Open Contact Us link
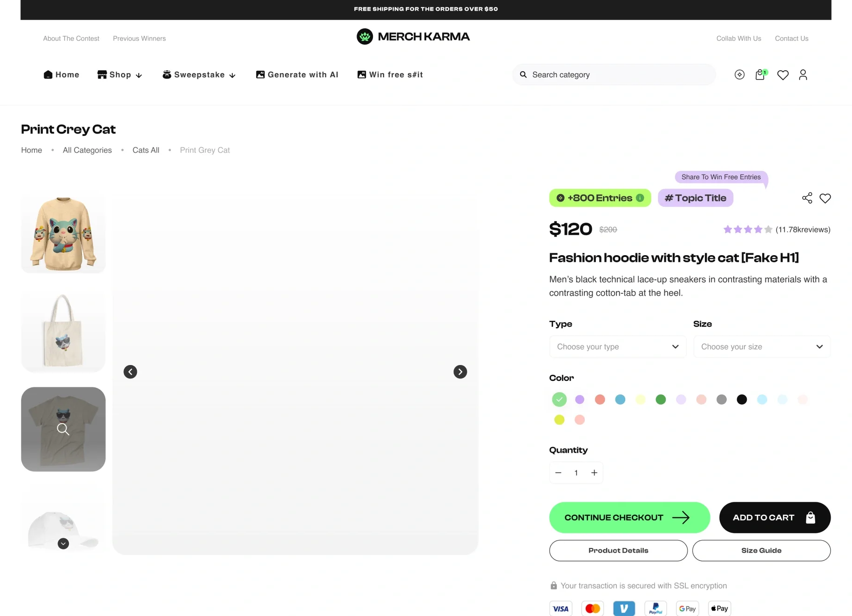 pyautogui.click(x=791, y=39)
